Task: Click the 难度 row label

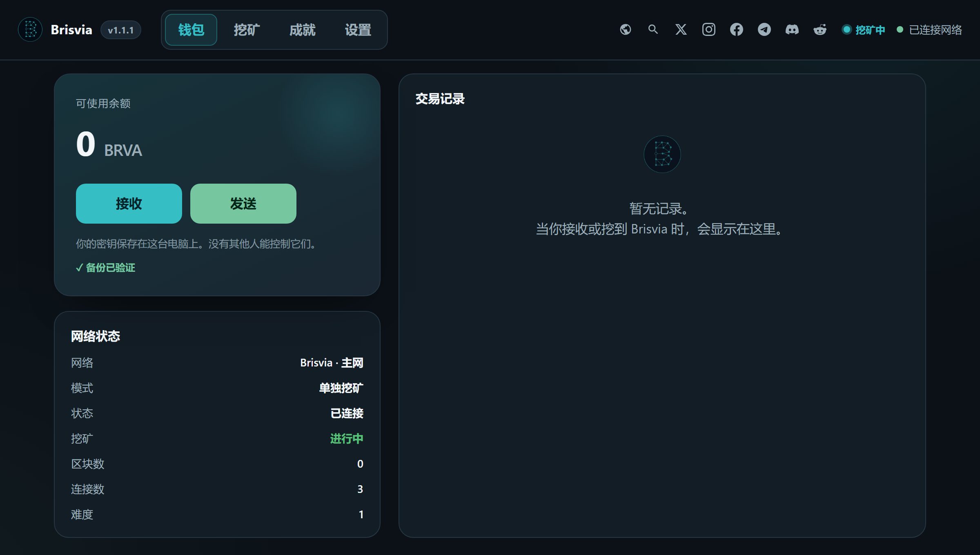Action: pyautogui.click(x=82, y=515)
